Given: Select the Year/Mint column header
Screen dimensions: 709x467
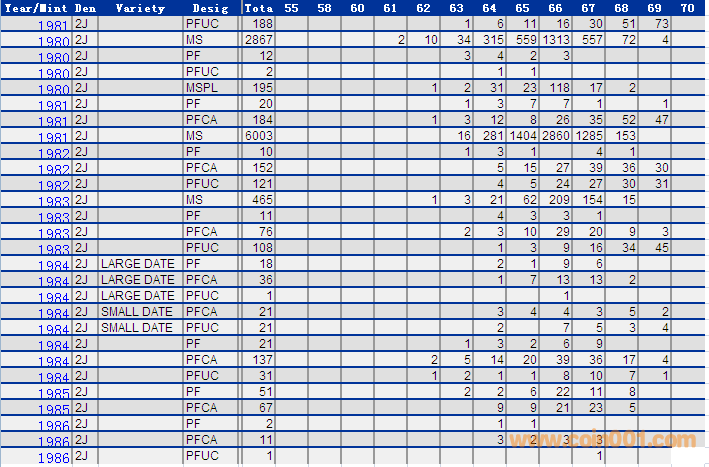Looking at the screenshot, I should click(x=35, y=7).
